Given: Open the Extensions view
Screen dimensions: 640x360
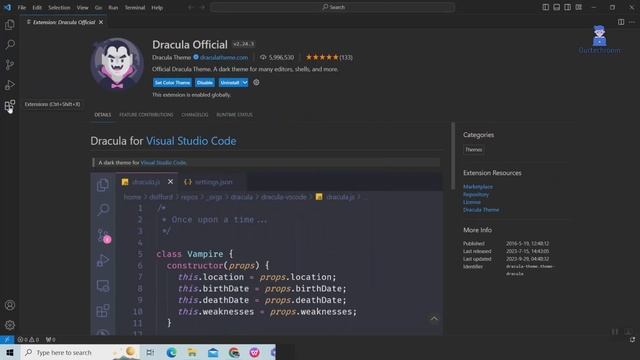Looking at the screenshot, I should click(x=10, y=105).
